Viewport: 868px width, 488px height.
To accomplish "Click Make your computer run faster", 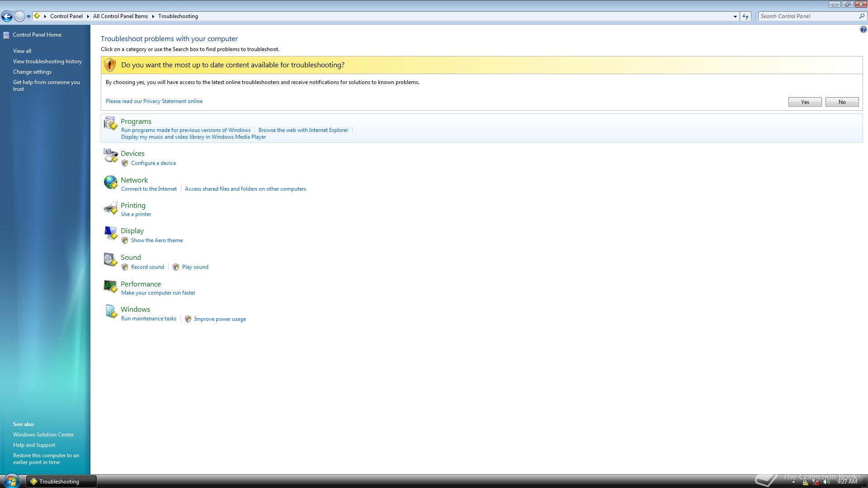I will click(x=158, y=293).
